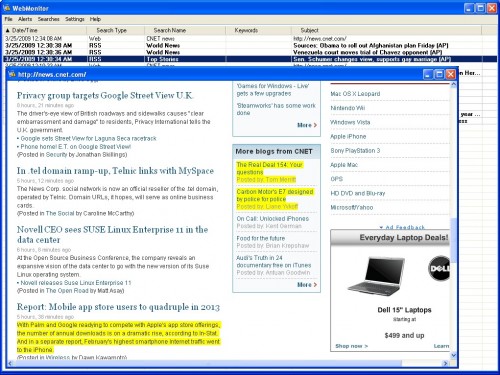The image size is (500, 375).
Task: Maximize the news.cnet.com popup window
Action: click(439, 74)
